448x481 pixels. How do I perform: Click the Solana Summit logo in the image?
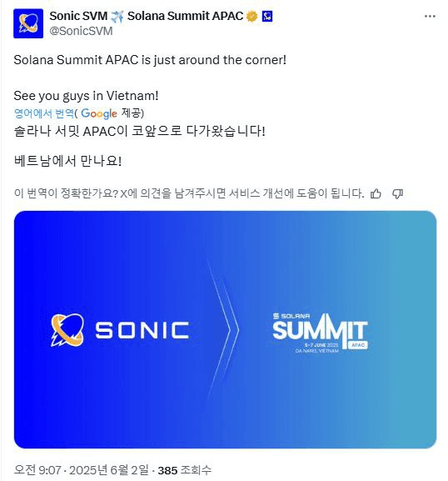(320, 333)
